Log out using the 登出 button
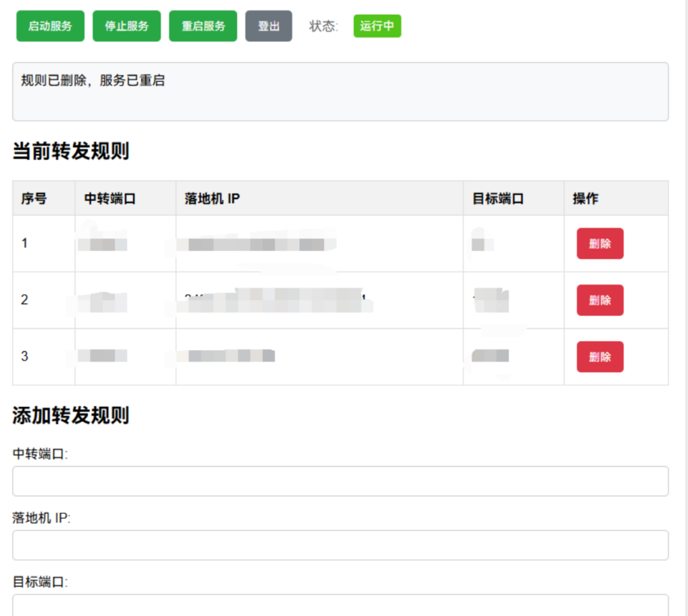This screenshot has width=688, height=616. click(x=268, y=26)
